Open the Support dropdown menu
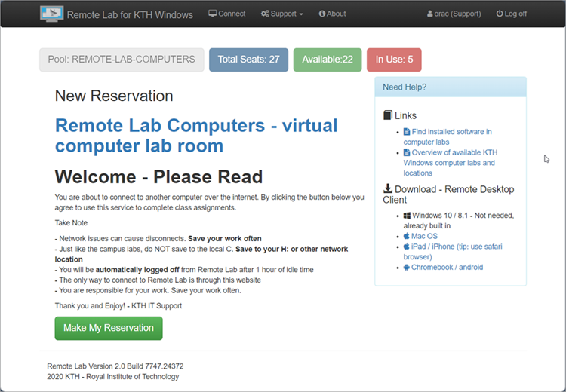 click(281, 14)
